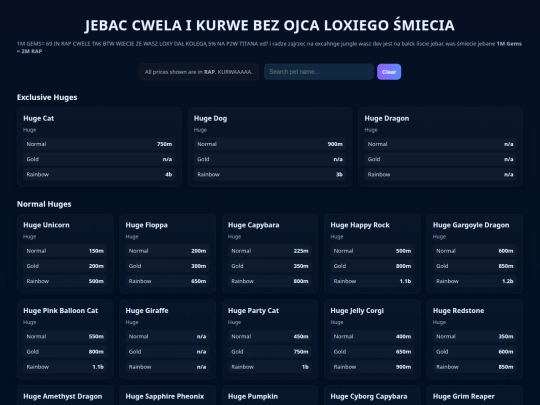
Task: Click the All prices shown in RAP notice
Action: pyautogui.click(x=199, y=72)
